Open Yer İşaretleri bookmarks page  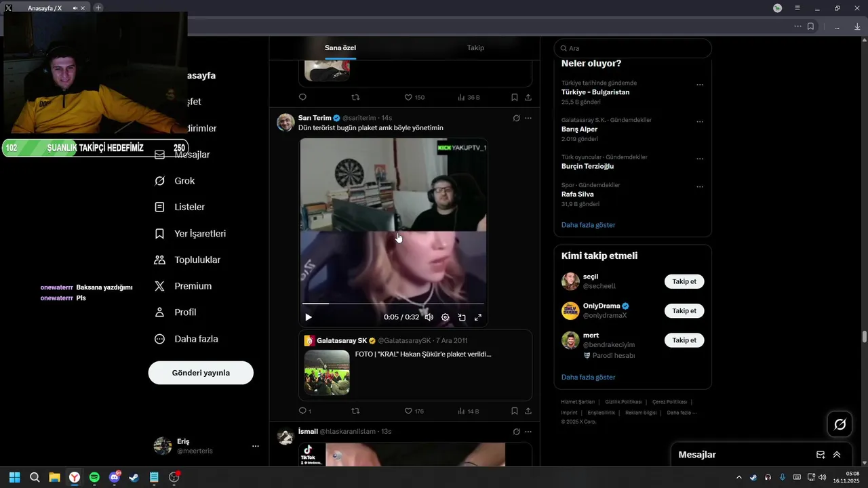[x=191, y=234]
